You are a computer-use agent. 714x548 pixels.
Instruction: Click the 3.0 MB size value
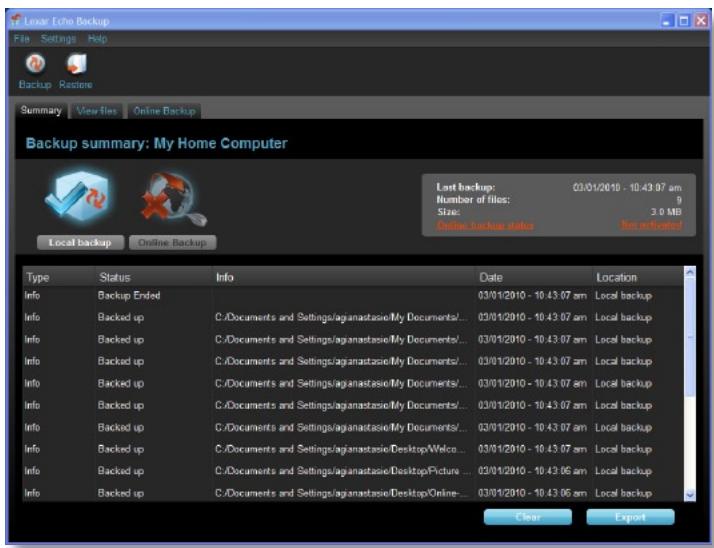[666, 212]
